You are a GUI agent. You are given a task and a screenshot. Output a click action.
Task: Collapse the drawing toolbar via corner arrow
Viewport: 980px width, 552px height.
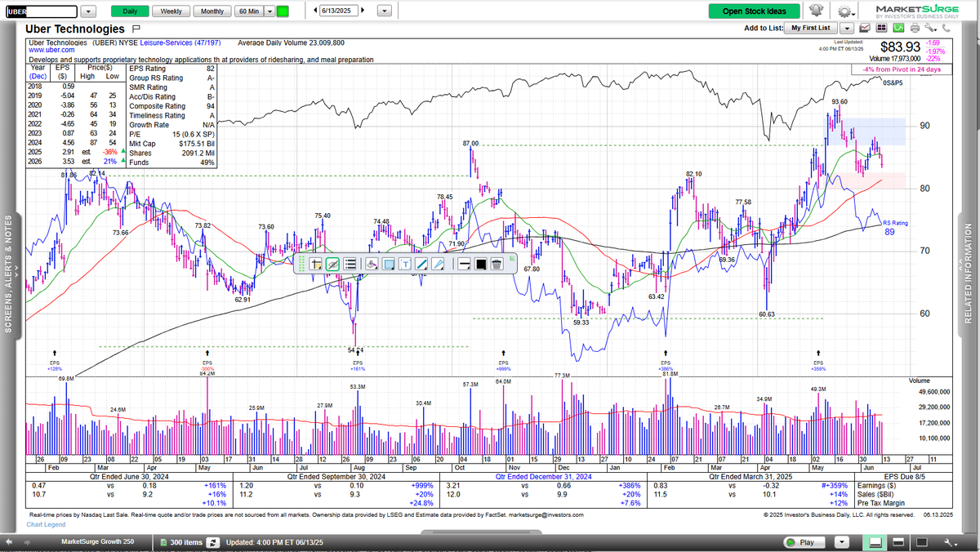tap(512, 258)
